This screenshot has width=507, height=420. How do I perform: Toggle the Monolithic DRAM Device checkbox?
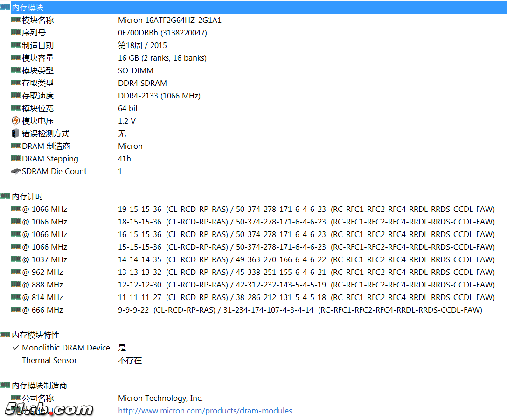point(16,348)
